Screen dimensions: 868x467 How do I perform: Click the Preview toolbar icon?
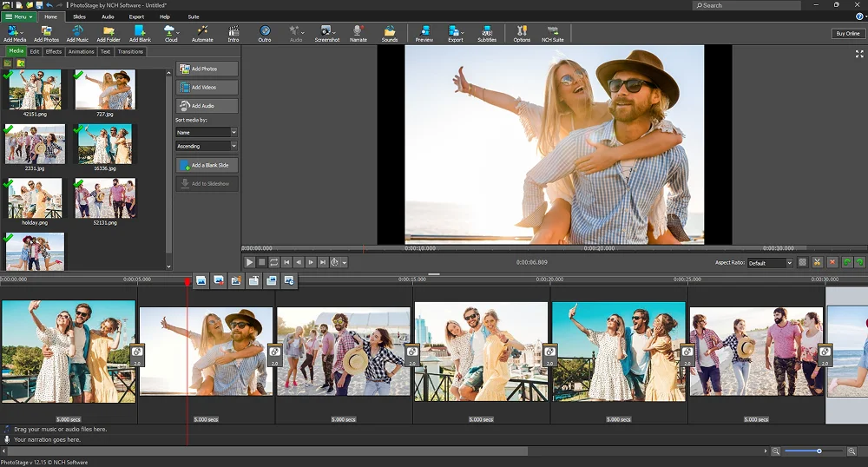424,33
